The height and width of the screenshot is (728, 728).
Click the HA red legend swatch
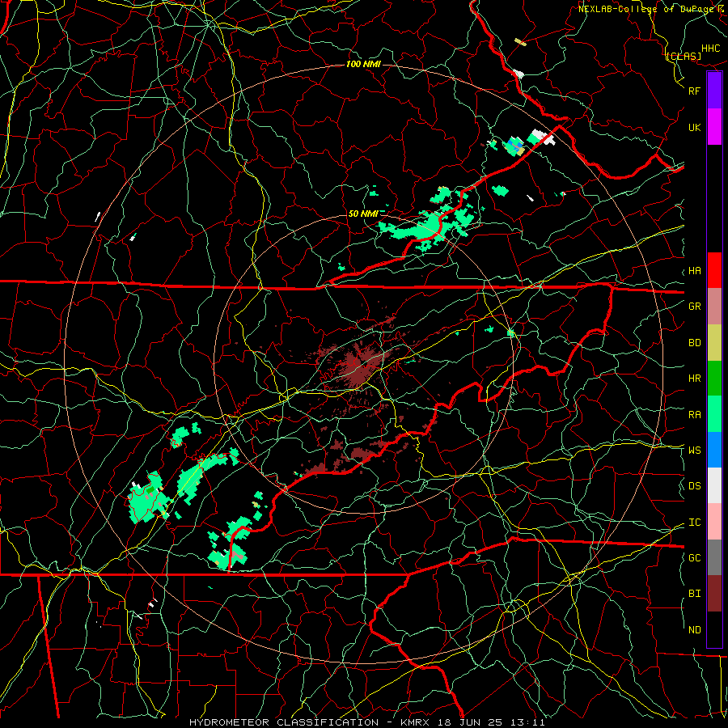(x=714, y=270)
